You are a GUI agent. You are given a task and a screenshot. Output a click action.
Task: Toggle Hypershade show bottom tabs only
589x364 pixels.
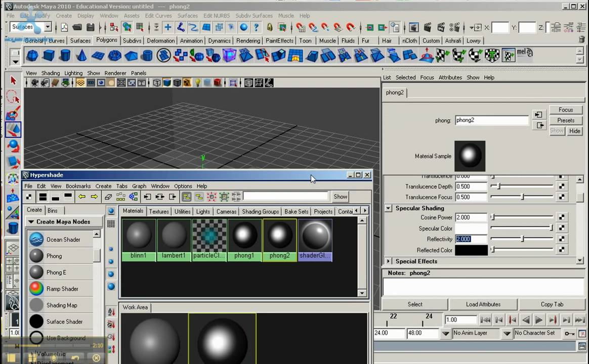coord(56,197)
